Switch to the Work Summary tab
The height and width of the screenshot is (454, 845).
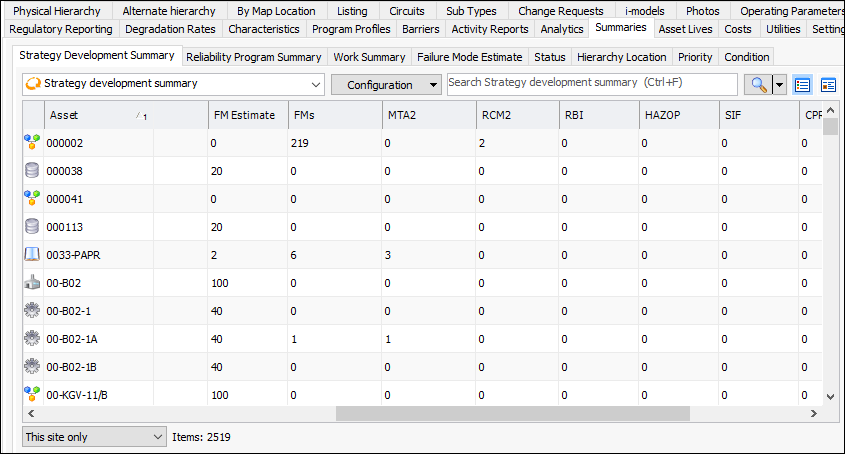pyautogui.click(x=369, y=57)
